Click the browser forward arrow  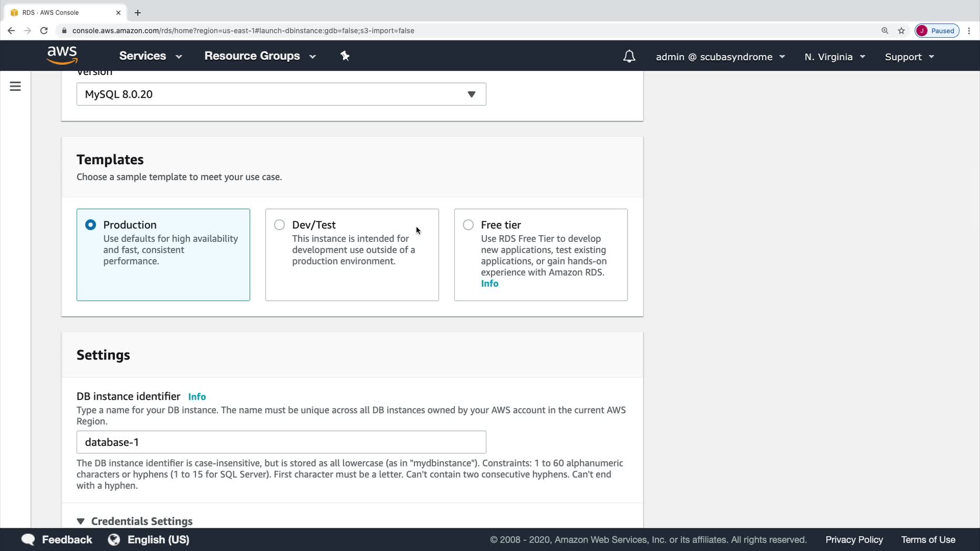pyautogui.click(x=27, y=30)
